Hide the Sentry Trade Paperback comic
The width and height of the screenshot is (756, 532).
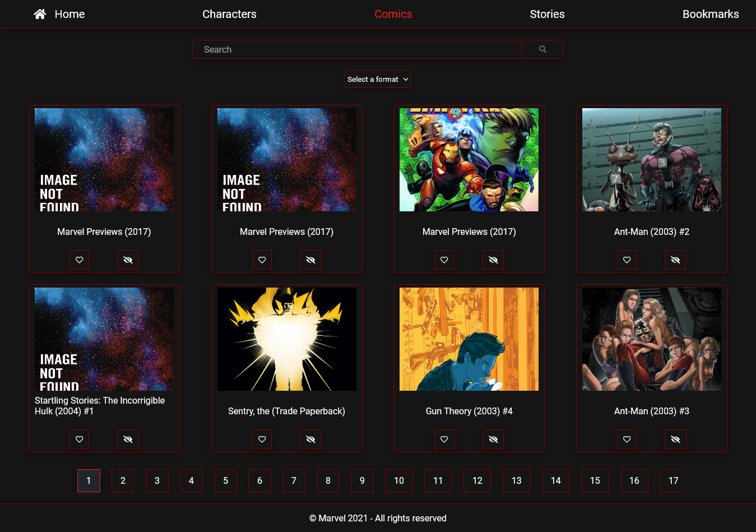(310, 439)
